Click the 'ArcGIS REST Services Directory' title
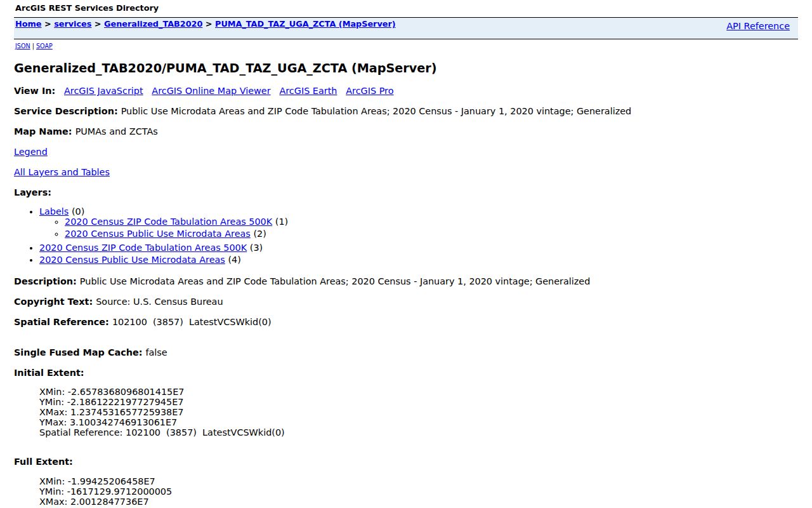Image resolution: width=812 pixels, height=508 pixels. tap(87, 8)
